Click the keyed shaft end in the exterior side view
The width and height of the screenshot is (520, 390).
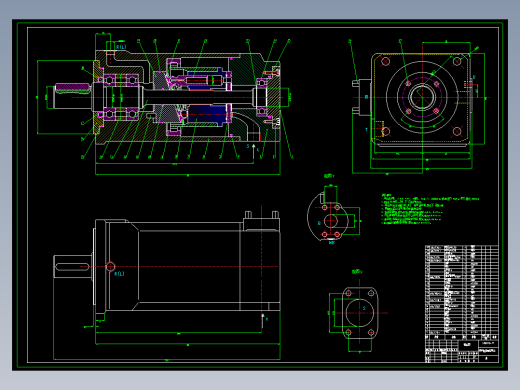coord(73,266)
